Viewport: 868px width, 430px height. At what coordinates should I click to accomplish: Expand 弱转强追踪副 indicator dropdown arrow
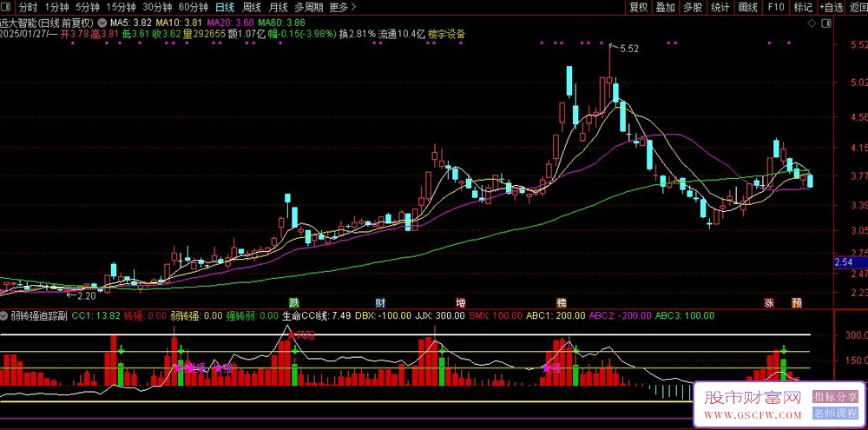point(4,316)
